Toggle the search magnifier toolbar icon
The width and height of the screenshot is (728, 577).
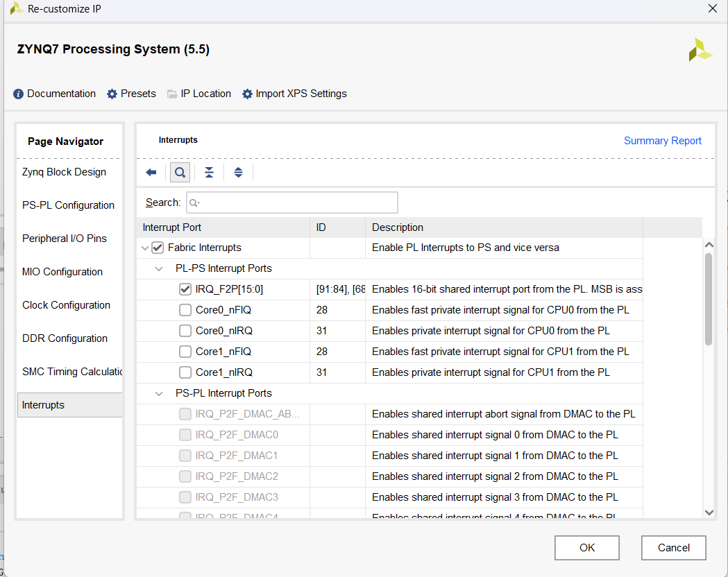(x=180, y=173)
